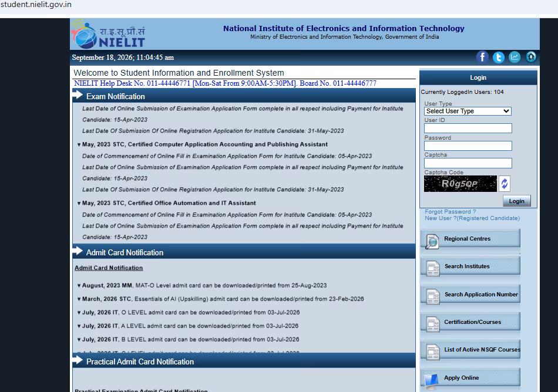
Task: Collapse Certified Computer Application Accounting exam item
Action: [x=79, y=144]
